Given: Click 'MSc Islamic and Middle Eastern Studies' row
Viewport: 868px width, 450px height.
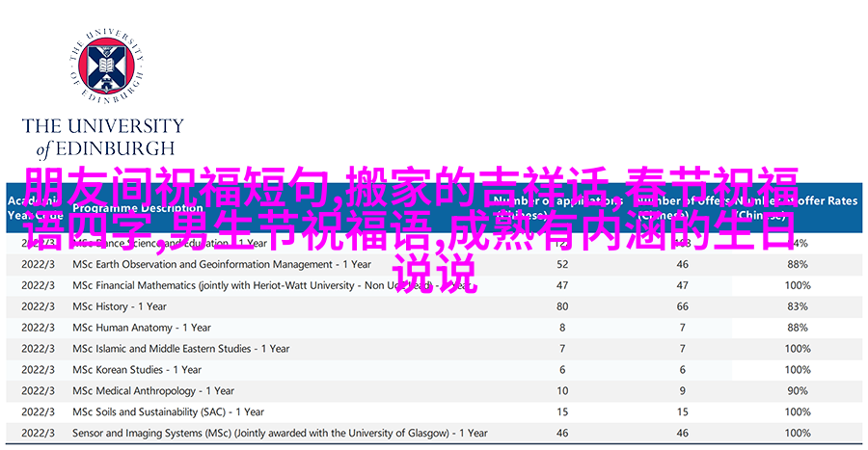Looking at the screenshot, I should tap(434, 349).
